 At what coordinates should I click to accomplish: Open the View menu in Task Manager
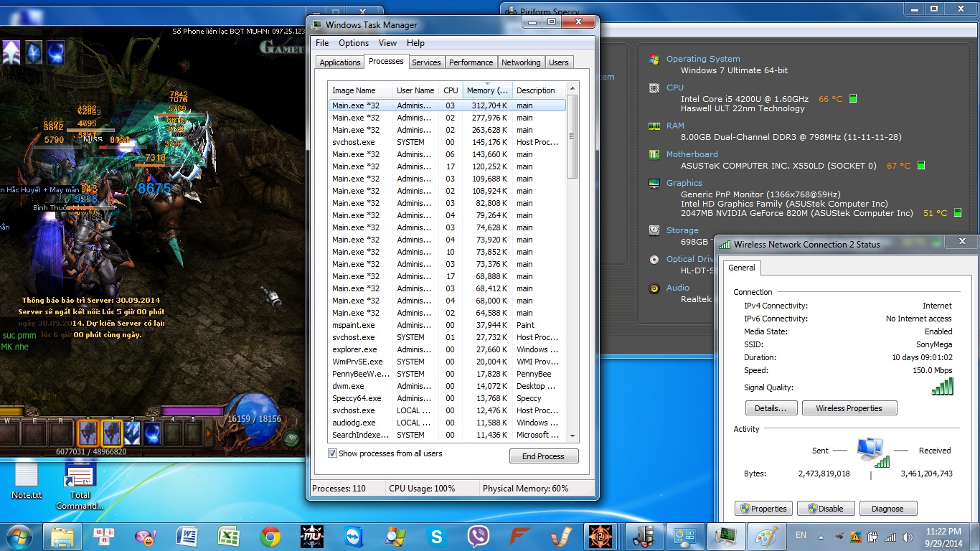[387, 43]
